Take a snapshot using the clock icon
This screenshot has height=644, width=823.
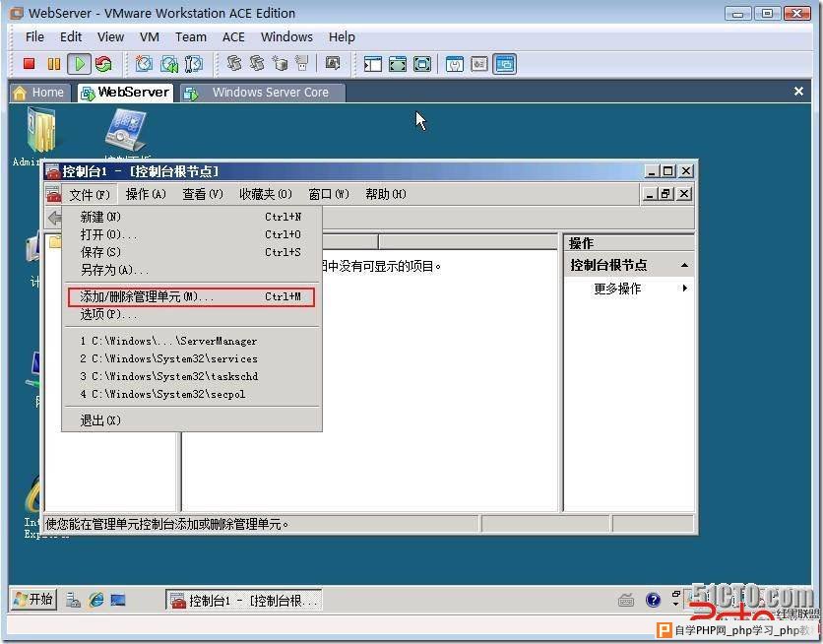[x=144, y=64]
